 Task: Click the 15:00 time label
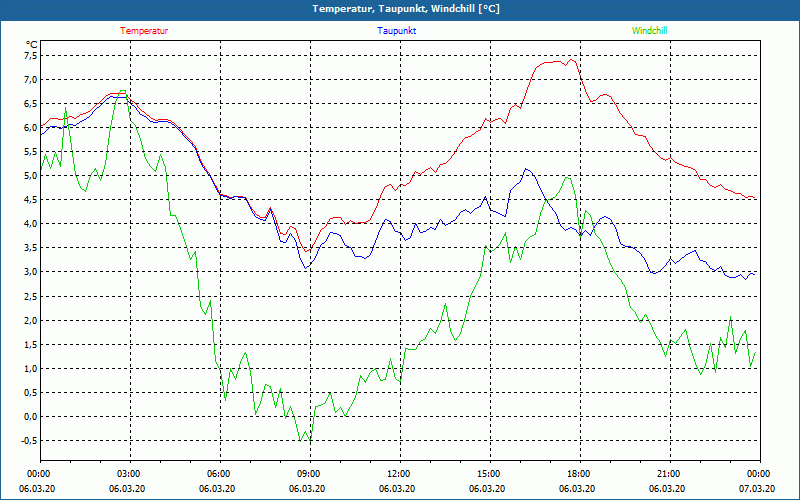[488, 474]
